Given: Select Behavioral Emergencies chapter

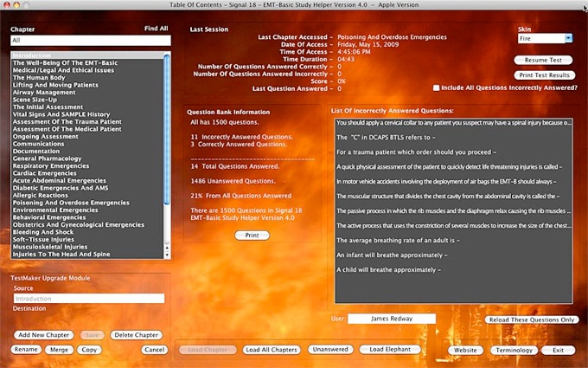Looking at the screenshot, I should (87, 217).
